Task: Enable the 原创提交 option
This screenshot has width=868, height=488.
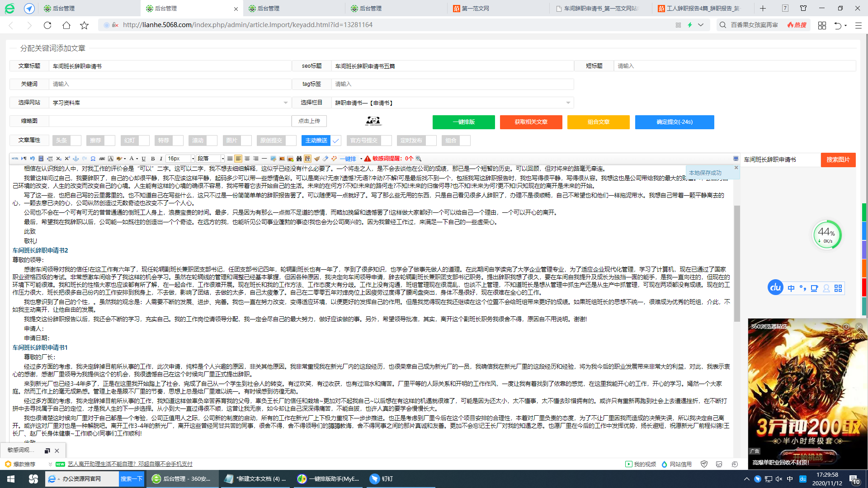Action: [289, 141]
